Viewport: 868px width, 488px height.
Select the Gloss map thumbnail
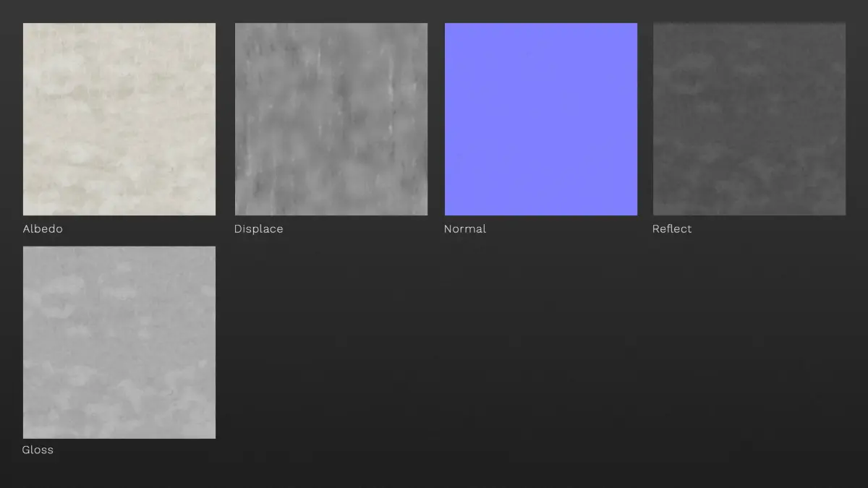(119, 343)
